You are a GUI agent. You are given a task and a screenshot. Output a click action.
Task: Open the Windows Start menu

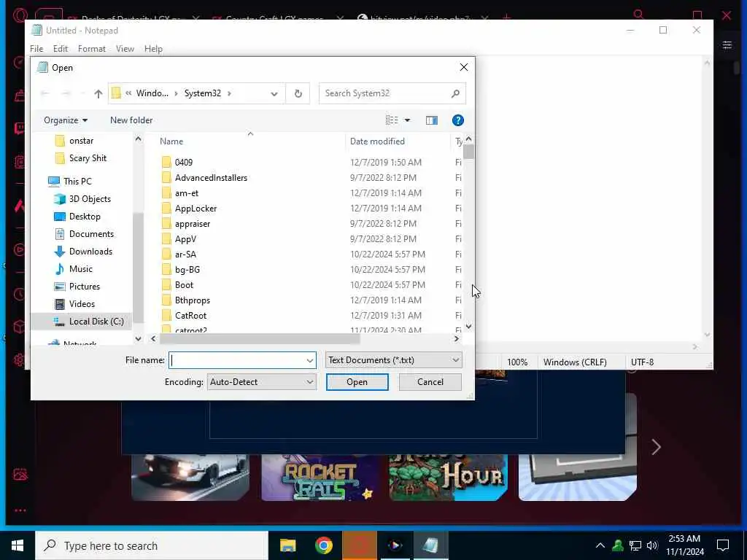[x=18, y=545]
